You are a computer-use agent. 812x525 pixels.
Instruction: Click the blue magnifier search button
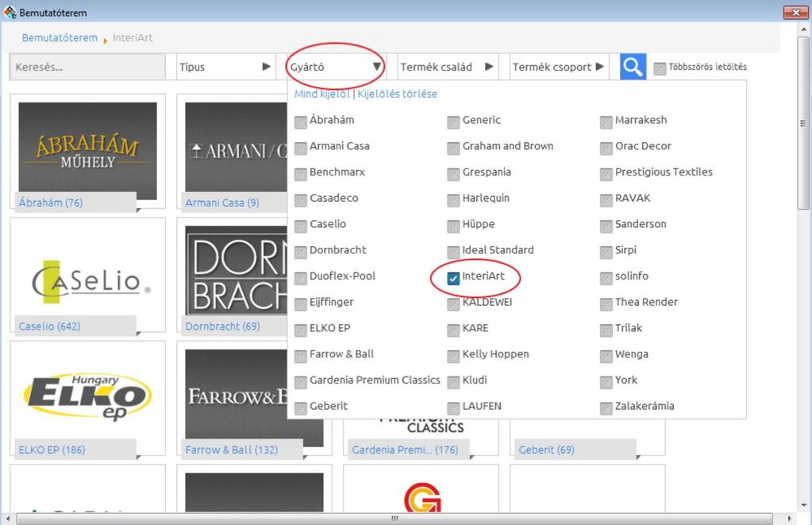tap(633, 67)
